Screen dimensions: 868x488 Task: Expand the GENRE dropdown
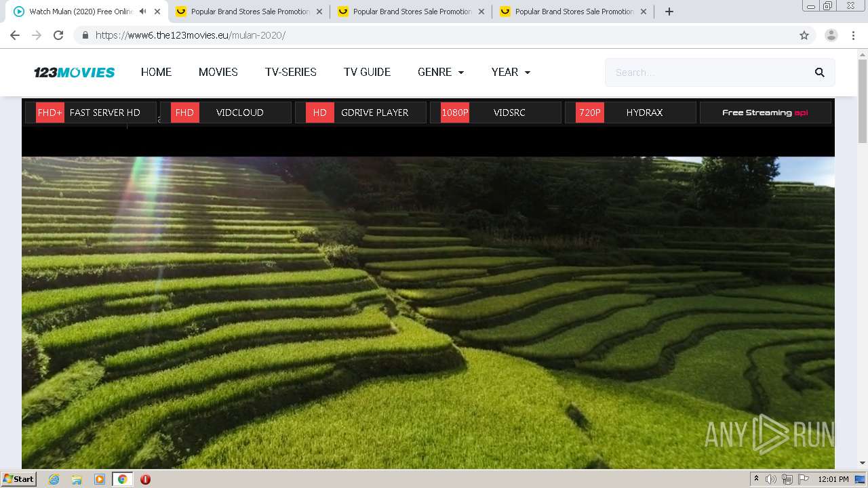441,73
